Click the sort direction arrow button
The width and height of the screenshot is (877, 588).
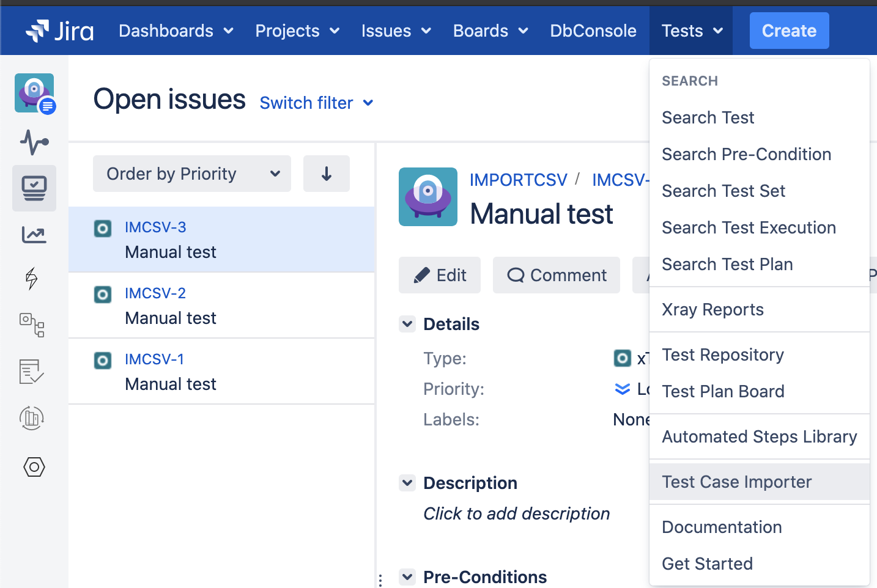point(327,174)
